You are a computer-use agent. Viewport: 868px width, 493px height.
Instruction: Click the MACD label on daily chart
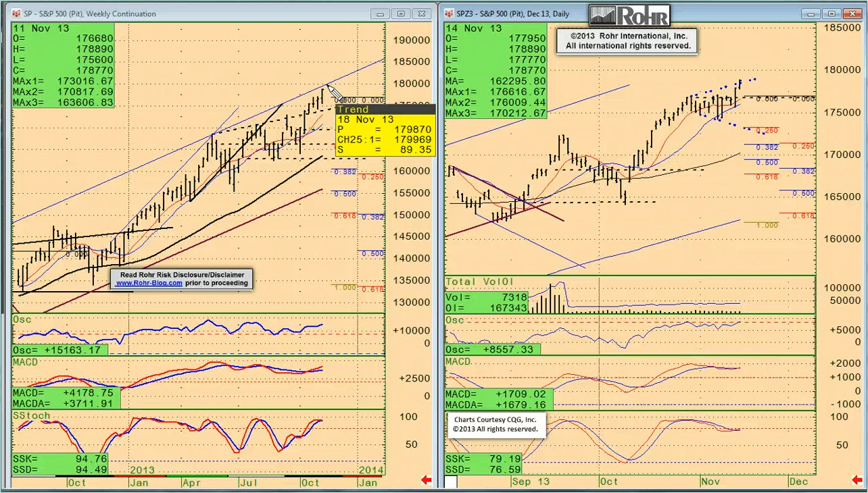(x=458, y=363)
